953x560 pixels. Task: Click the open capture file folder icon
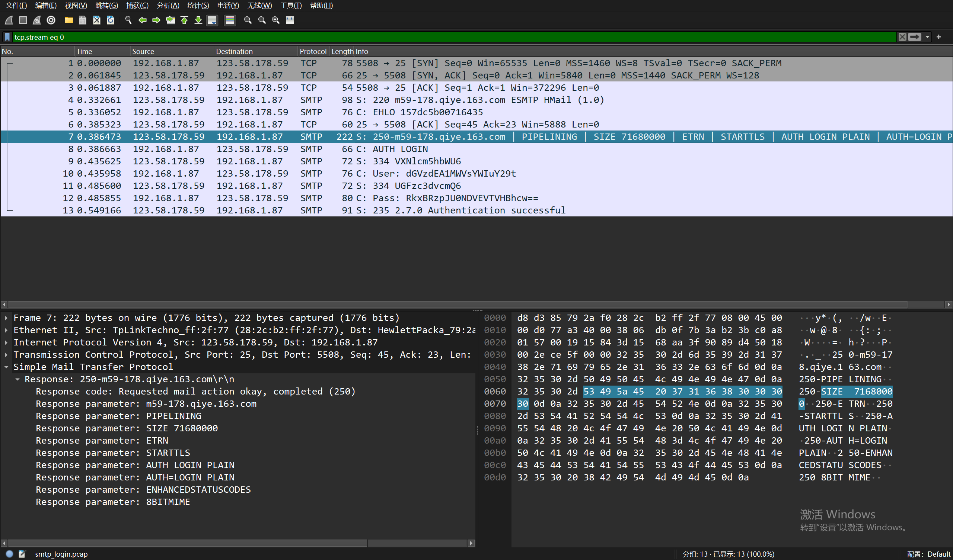point(68,20)
